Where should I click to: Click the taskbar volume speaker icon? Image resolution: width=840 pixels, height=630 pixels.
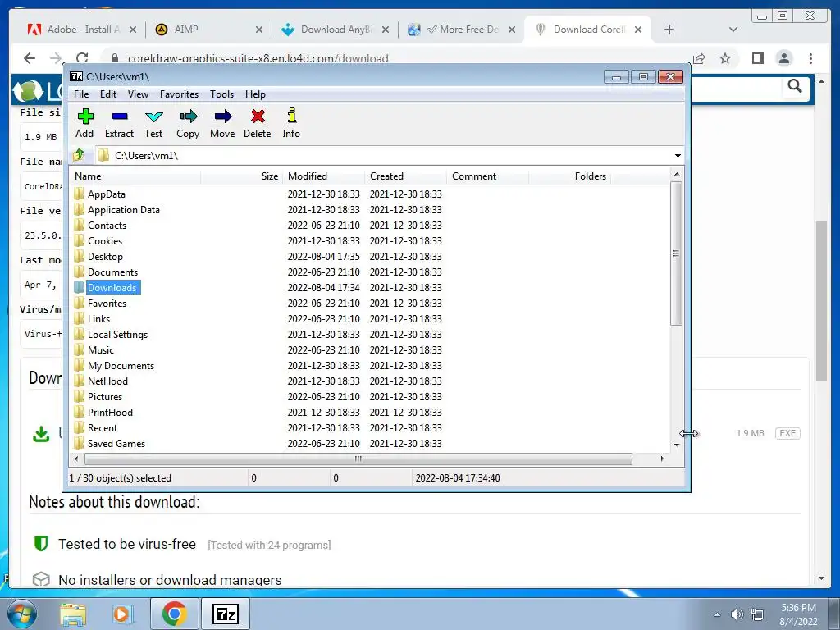(x=737, y=614)
